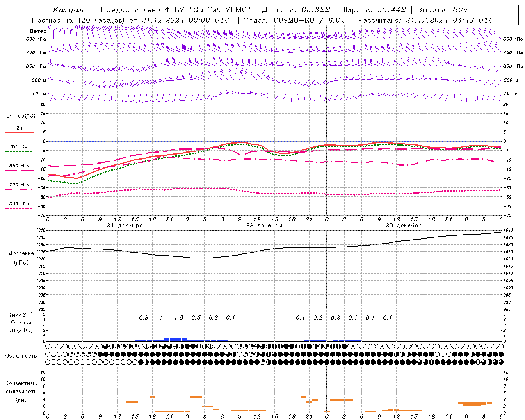Click the precipitation value "1" above blue bars

[x=161, y=318]
